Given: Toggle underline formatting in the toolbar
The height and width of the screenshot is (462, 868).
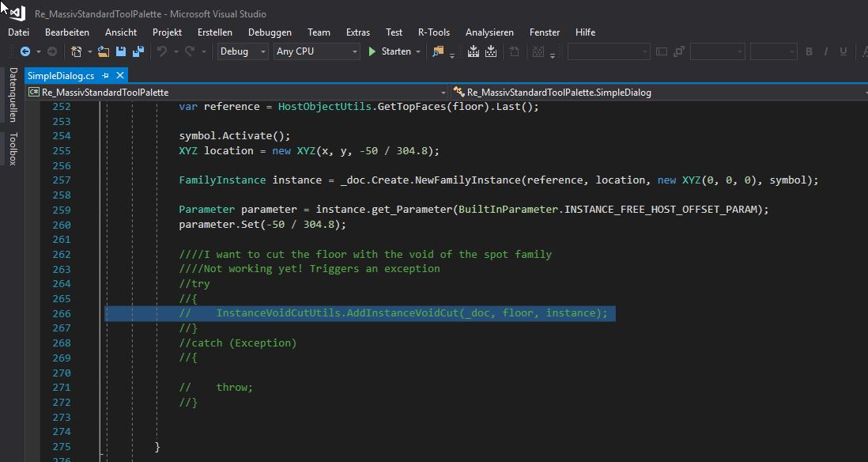Looking at the screenshot, I should click(843, 51).
